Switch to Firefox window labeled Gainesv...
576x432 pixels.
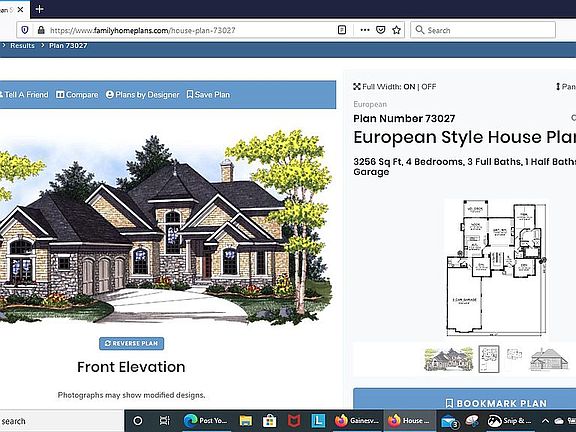356,421
